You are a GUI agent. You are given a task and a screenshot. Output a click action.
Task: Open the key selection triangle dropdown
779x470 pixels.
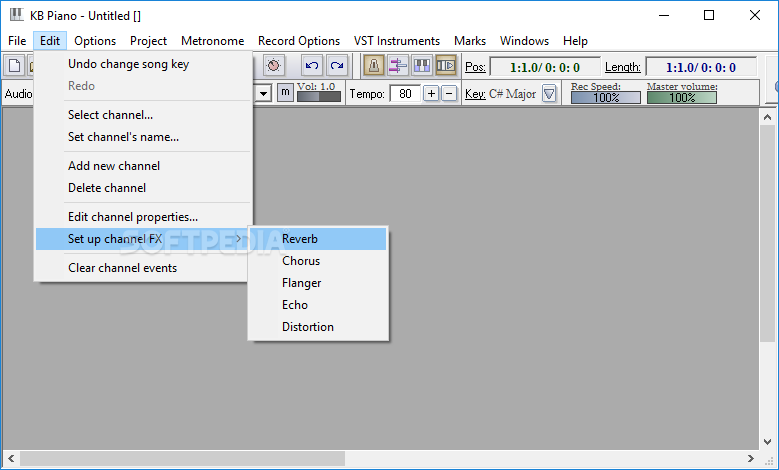point(549,93)
